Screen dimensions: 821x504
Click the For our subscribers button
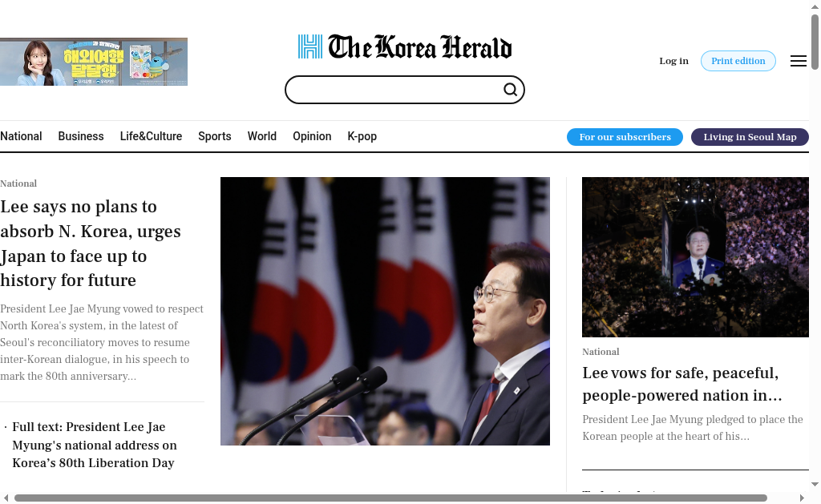coord(625,136)
